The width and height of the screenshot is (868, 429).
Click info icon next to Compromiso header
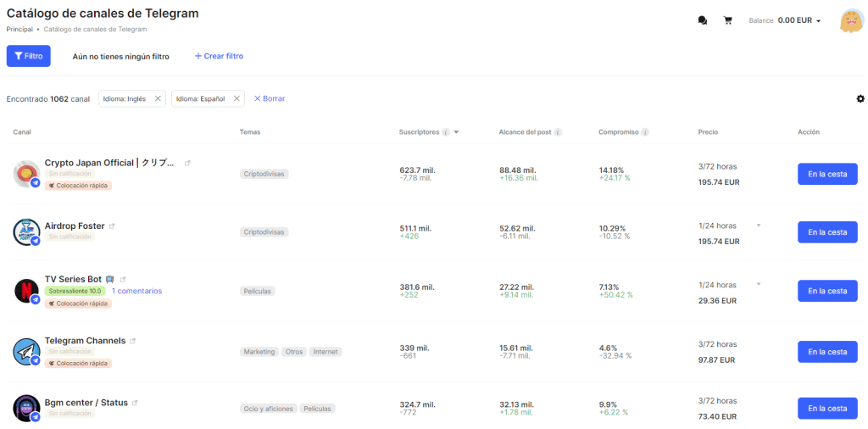click(645, 132)
